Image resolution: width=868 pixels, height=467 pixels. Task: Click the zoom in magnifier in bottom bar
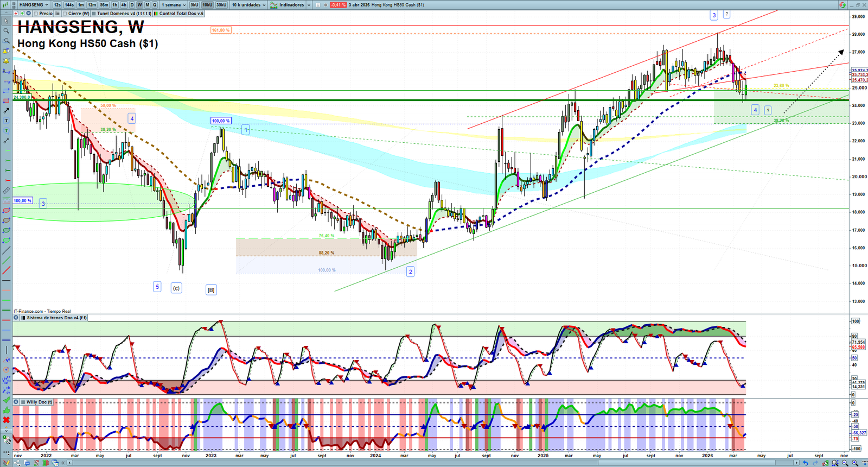coord(855,463)
